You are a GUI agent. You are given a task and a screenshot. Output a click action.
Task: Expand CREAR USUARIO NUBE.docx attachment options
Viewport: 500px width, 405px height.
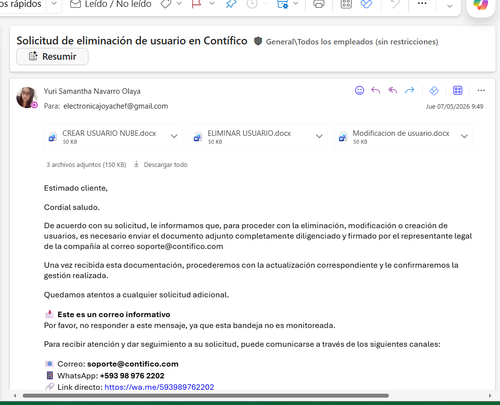tap(174, 136)
